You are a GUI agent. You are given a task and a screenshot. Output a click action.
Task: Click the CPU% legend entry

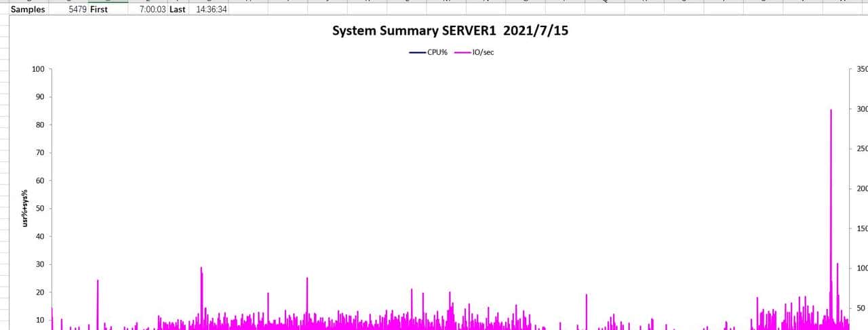click(x=437, y=52)
